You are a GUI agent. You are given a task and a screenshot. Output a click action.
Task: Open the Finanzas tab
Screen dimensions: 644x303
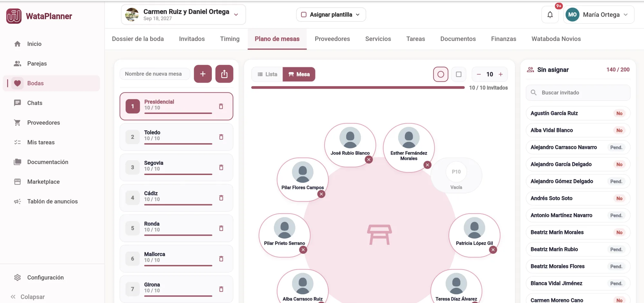[504, 39]
